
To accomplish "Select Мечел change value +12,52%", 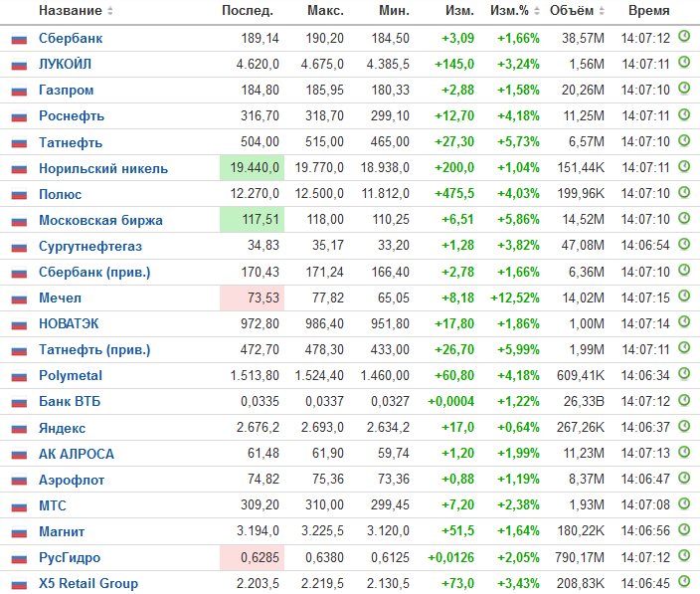I will (x=515, y=297).
